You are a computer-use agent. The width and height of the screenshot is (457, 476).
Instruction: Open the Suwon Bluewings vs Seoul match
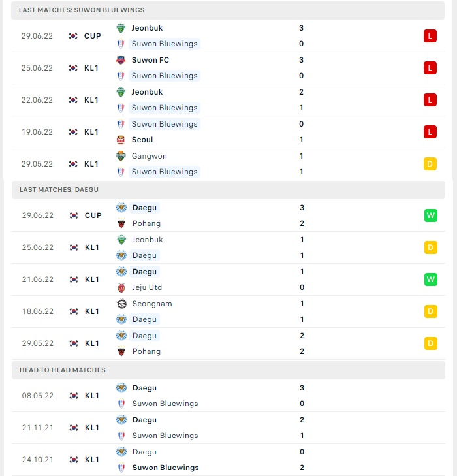pos(228,132)
